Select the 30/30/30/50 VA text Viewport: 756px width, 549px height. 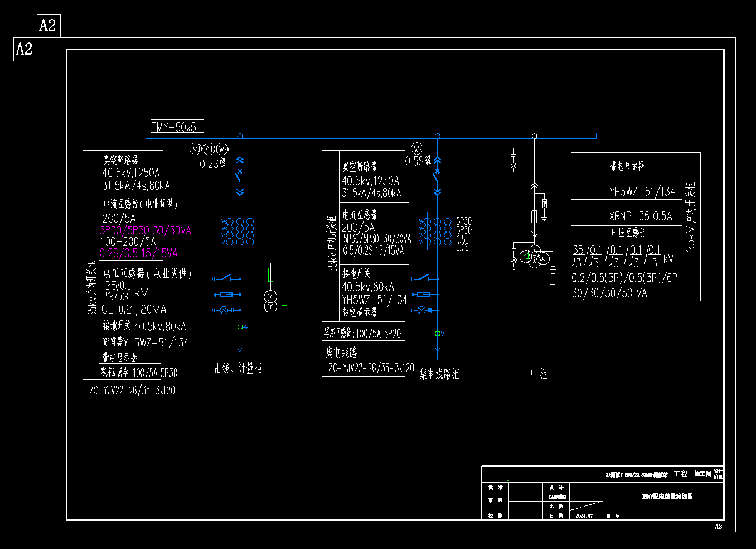click(x=609, y=292)
